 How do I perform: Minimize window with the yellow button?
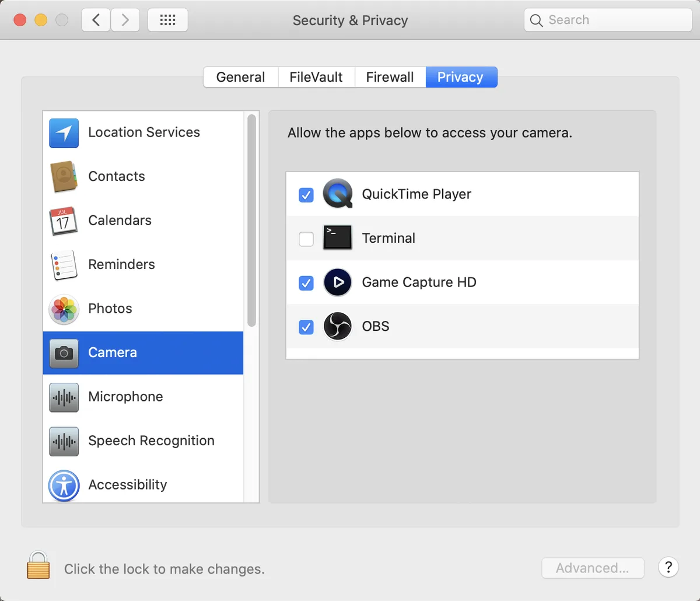[41, 20]
